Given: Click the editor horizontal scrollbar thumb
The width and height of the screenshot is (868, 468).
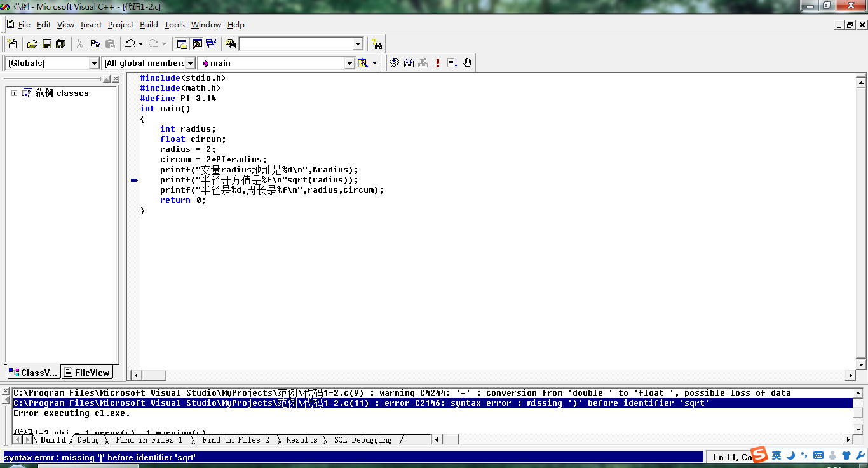Looking at the screenshot, I should (153, 375).
